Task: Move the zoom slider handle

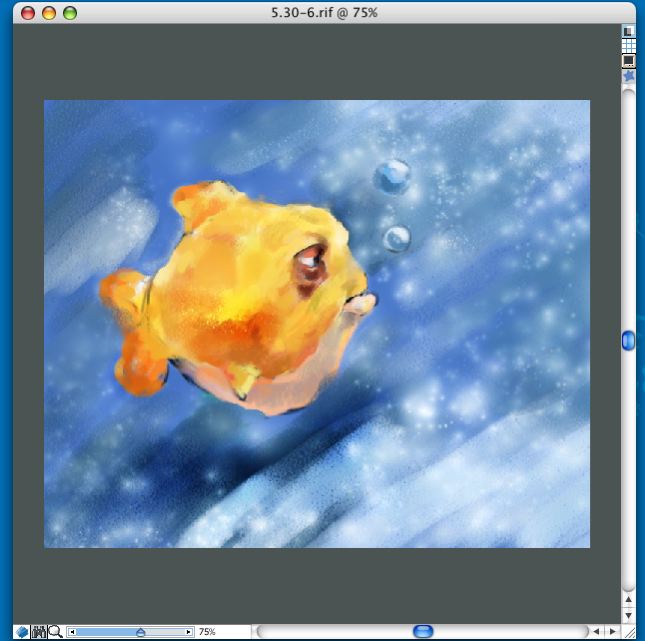Action: [140, 632]
